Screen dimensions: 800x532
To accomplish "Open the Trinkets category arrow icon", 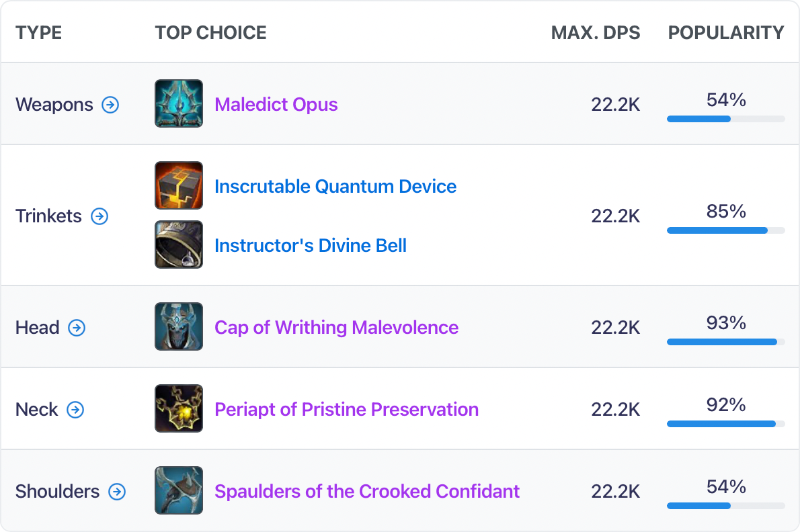I will [99, 217].
